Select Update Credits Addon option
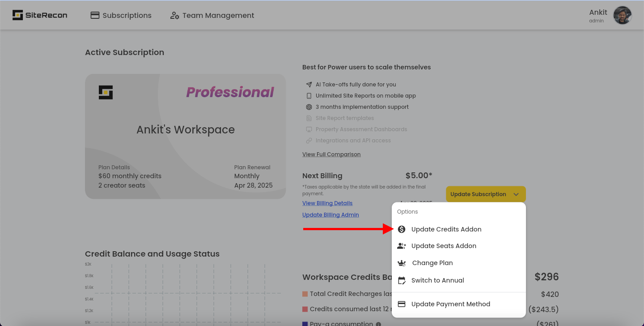Viewport: 644px width, 326px height. [x=459, y=229]
